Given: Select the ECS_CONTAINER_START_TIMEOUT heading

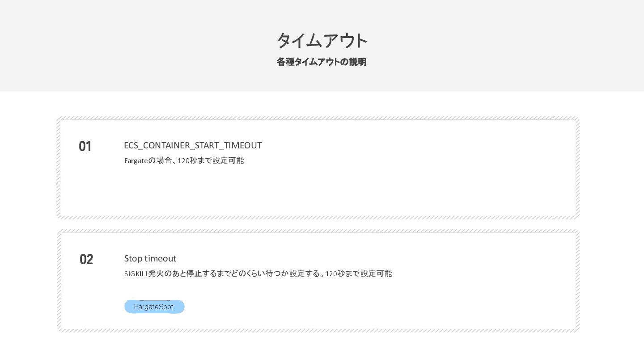Looking at the screenshot, I should (x=193, y=145).
